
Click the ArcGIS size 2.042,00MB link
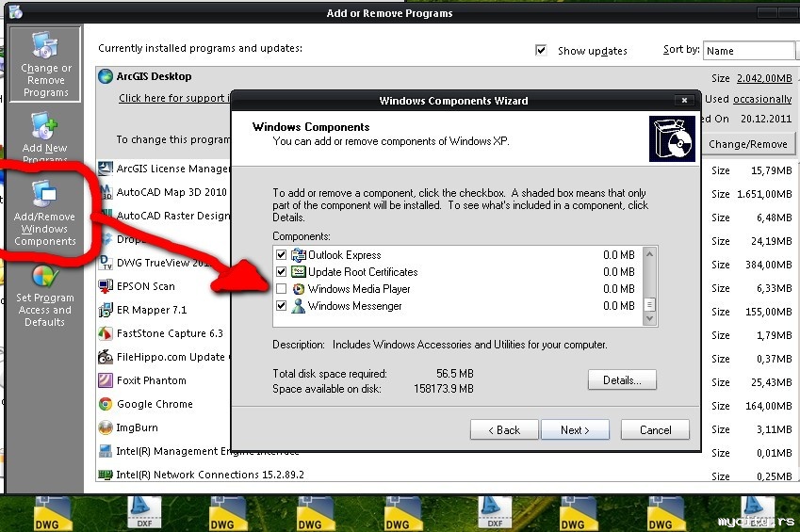pyautogui.click(x=764, y=78)
